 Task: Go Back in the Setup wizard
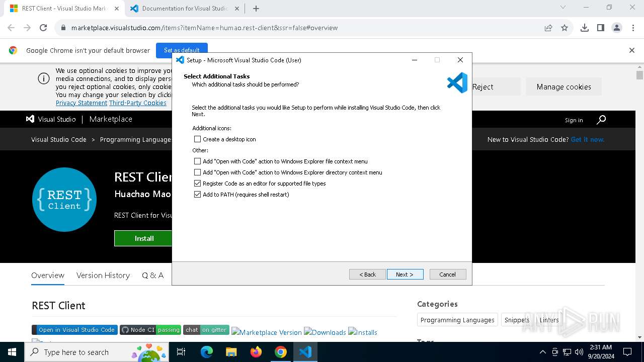tap(367, 274)
